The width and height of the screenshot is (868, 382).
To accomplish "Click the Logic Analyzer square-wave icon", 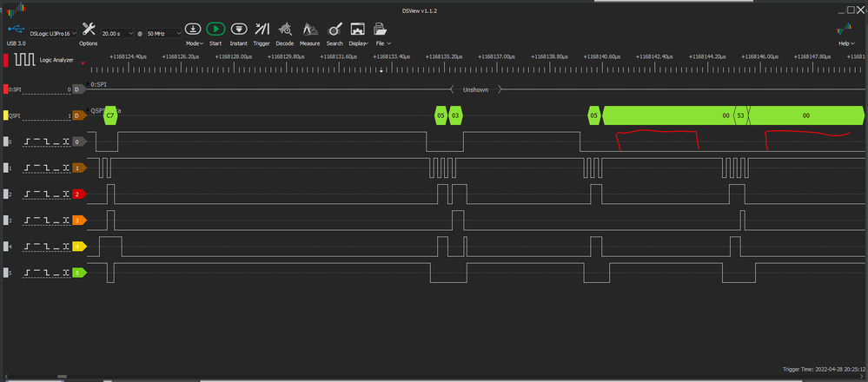I will coord(24,60).
